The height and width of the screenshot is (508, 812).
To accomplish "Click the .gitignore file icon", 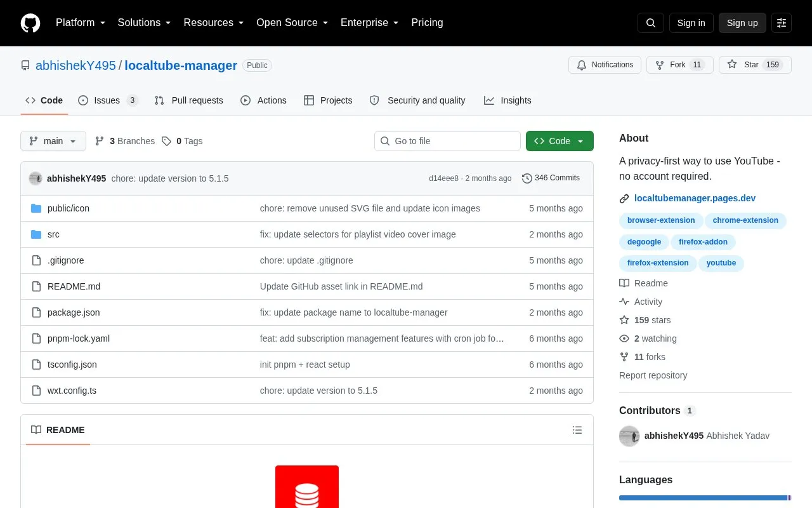I will pos(36,260).
